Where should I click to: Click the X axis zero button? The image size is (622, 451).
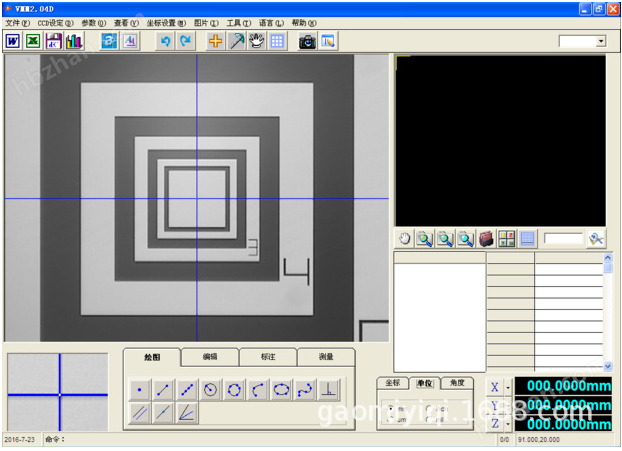[494, 387]
